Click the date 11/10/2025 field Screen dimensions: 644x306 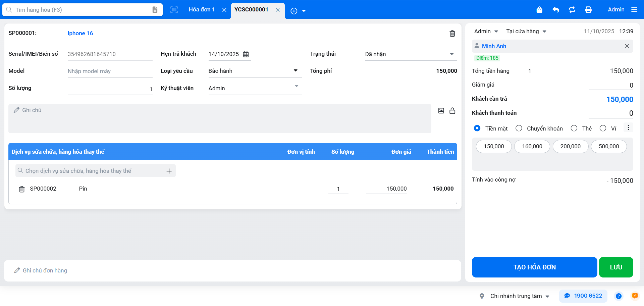(x=599, y=31)
